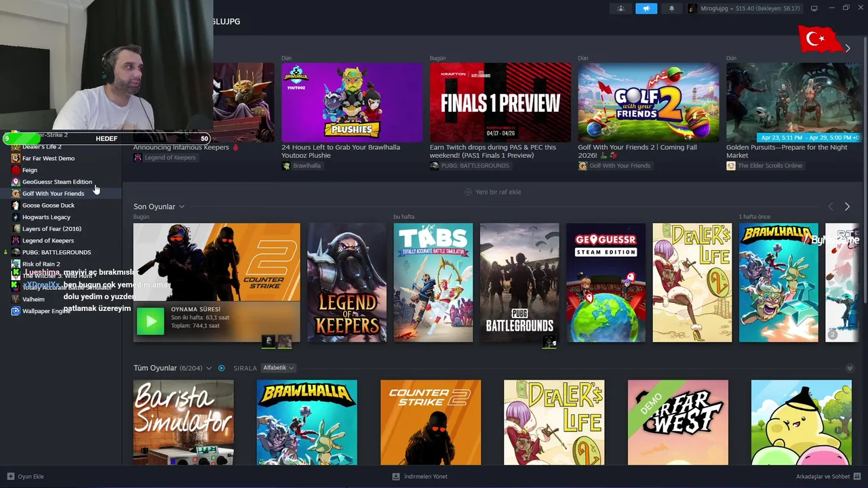Click the Wallpaper Engine sidebar icon
This screenshot has height=488, width=868.
tap(16, 311)
